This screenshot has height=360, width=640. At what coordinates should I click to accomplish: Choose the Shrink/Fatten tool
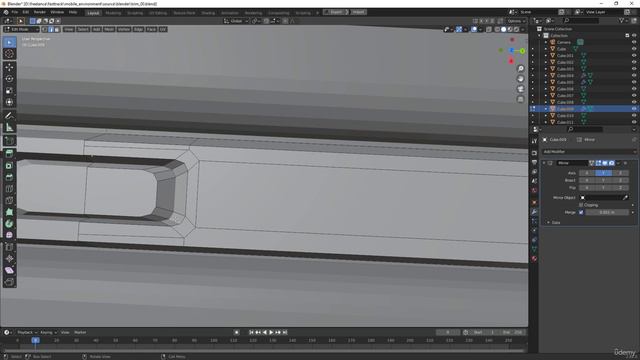click(9, 258)
